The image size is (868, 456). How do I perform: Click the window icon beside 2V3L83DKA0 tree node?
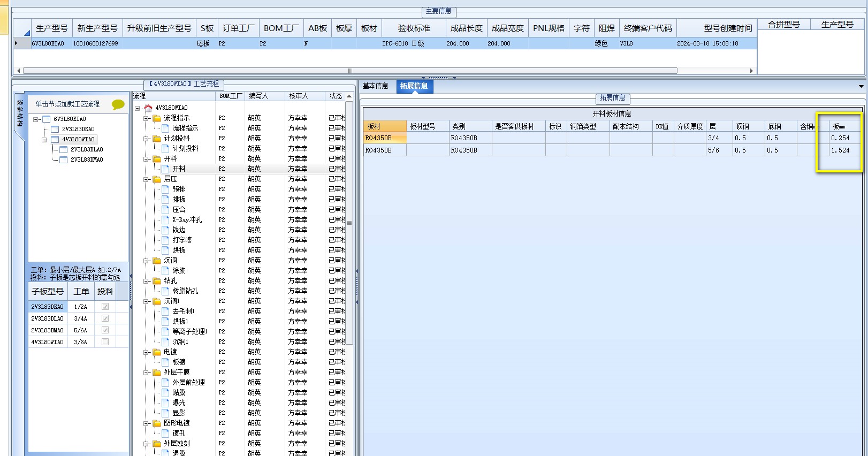pos(55,129)
